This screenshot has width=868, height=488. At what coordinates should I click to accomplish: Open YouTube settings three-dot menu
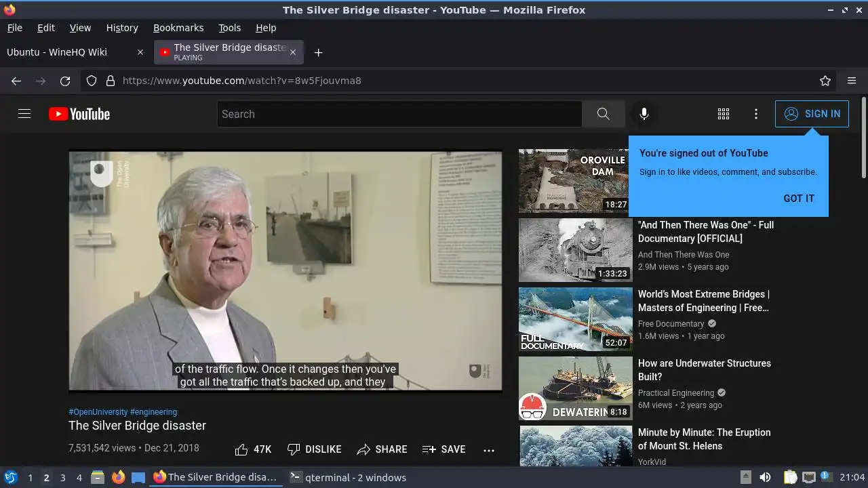756,114
